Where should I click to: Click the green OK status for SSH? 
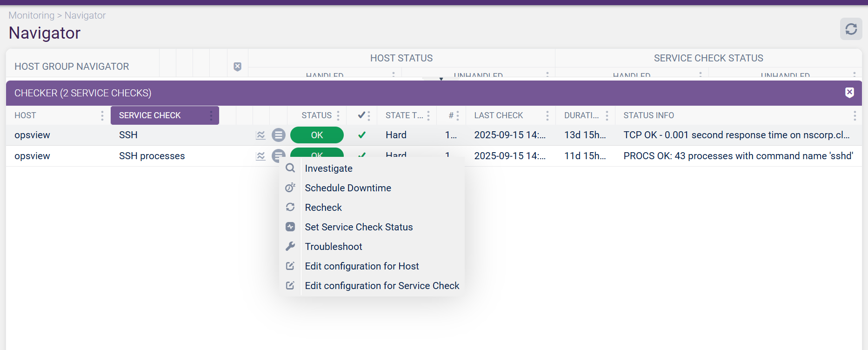point(317,135)
